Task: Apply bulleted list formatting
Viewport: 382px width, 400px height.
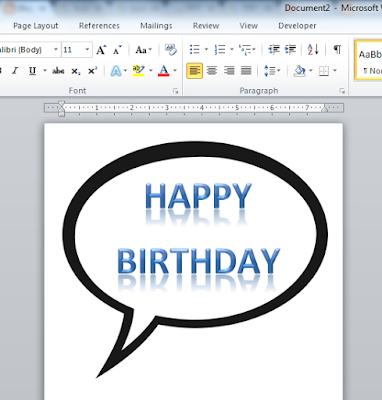Action: click(195, 50)
